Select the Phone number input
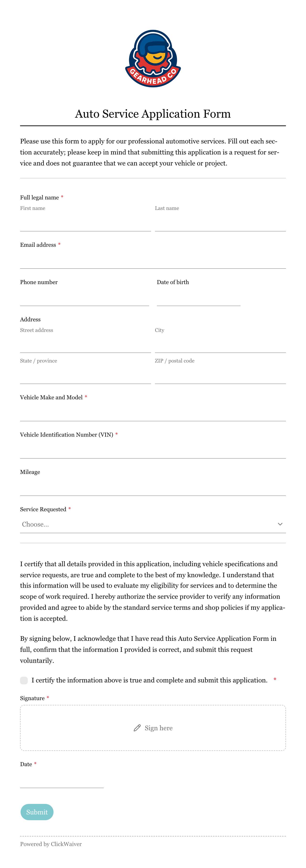 (x=85, y=297)
